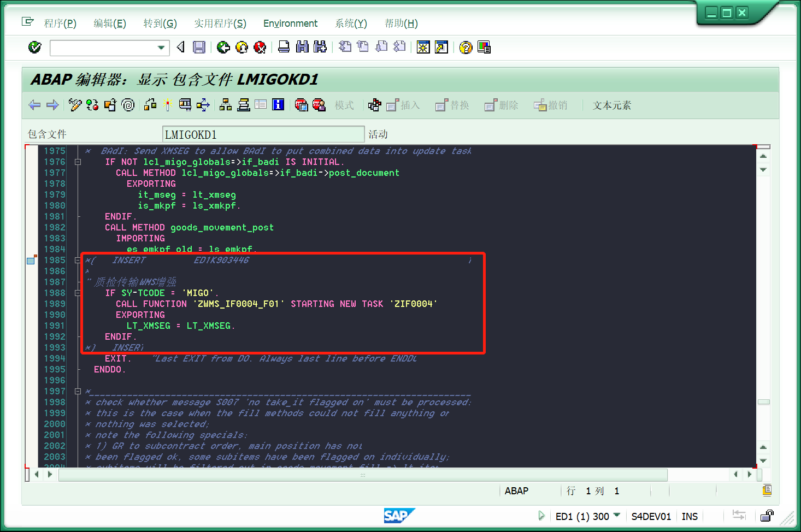Click the 文本元素 button
Image resolution: width=801 pixels, height=532 pixels.
click(612, 105)
